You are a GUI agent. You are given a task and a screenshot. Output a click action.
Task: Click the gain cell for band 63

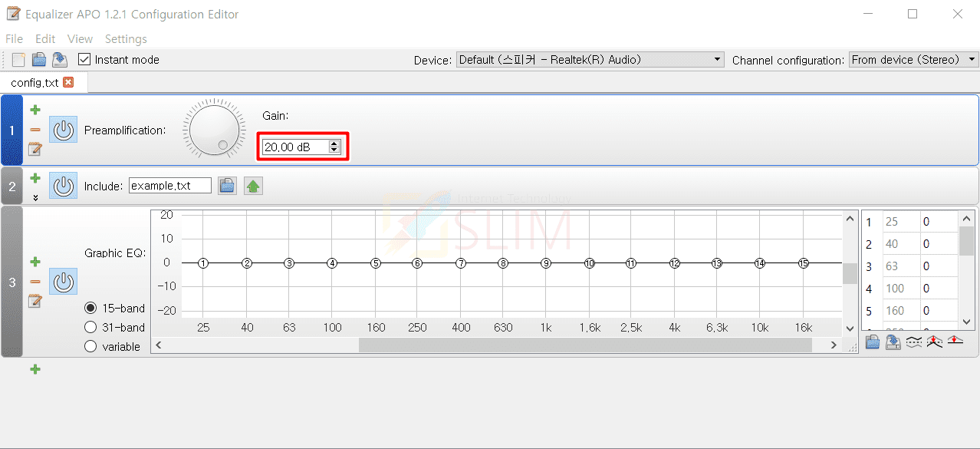tap(939, 266)
